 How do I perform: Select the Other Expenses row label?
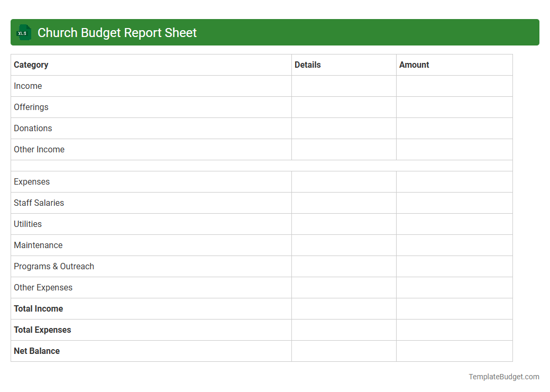click(x=43, y=287)
